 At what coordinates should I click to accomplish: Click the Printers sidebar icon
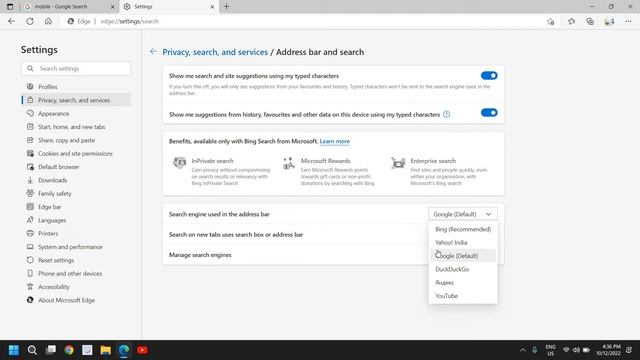click(30, 233)
